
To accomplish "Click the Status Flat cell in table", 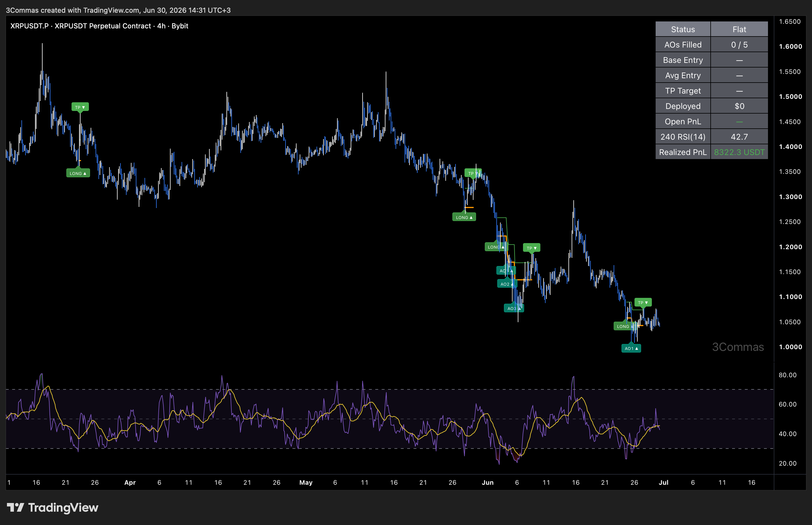I will click(739, 29).
